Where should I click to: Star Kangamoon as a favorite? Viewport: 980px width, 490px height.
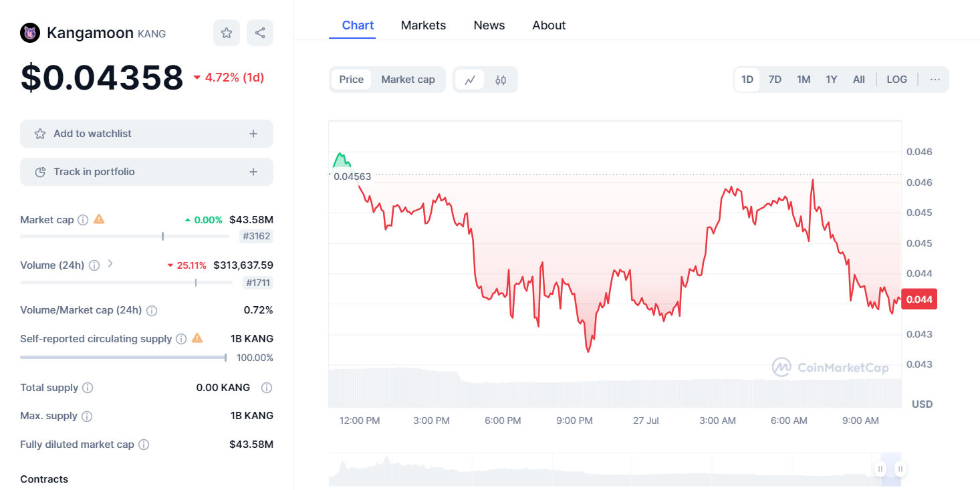click(x=227, y=33)
